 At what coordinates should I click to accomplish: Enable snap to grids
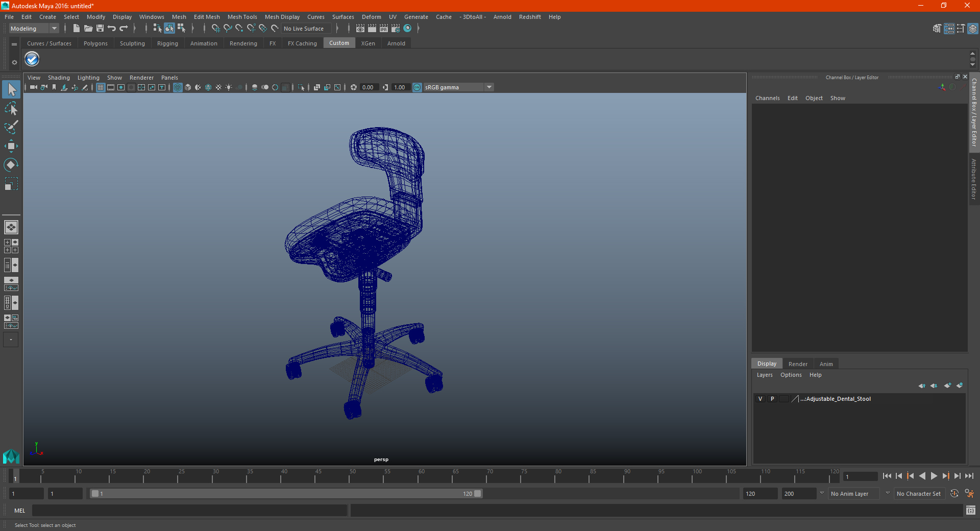pos(216,29)
